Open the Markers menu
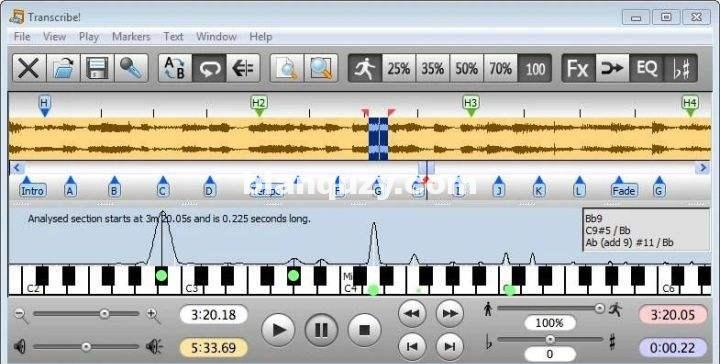Image resolution: width=721 pixels, height=364 pixels. pos(131,37)
